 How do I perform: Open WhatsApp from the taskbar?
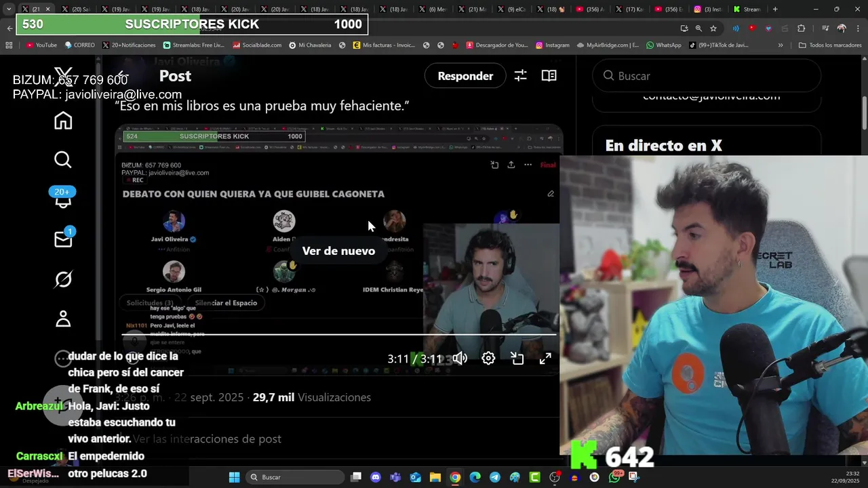[x=614, y=476]
